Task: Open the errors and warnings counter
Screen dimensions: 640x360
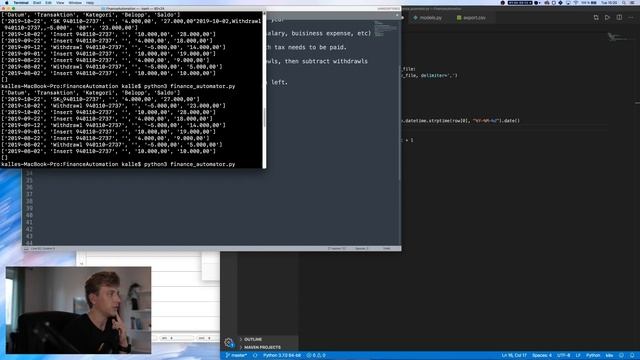Action: [x=316, y=356]
